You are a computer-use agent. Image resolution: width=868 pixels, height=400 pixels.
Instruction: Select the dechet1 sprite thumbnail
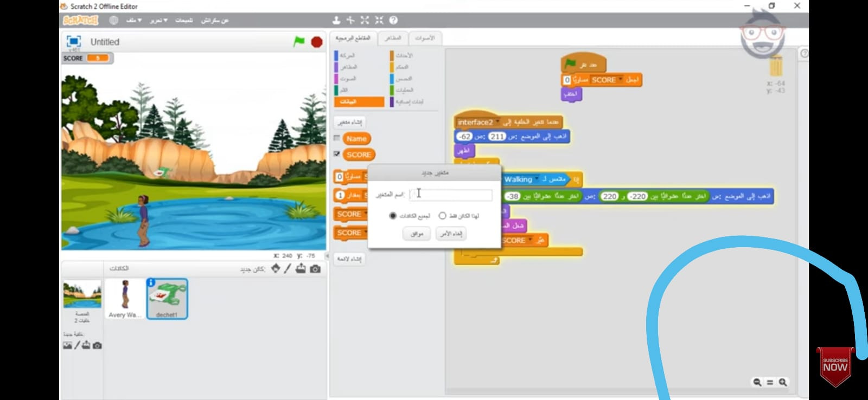[x=167, y=299]
